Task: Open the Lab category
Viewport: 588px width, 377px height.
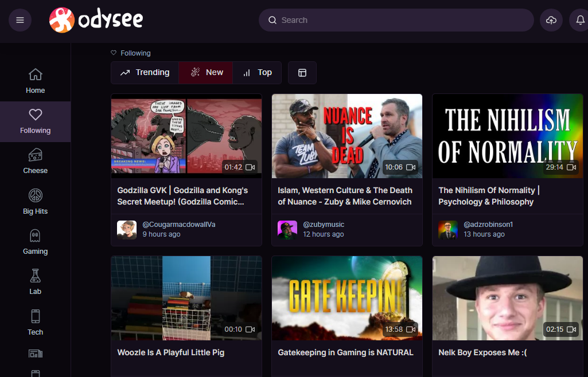Action: (35, 282)
